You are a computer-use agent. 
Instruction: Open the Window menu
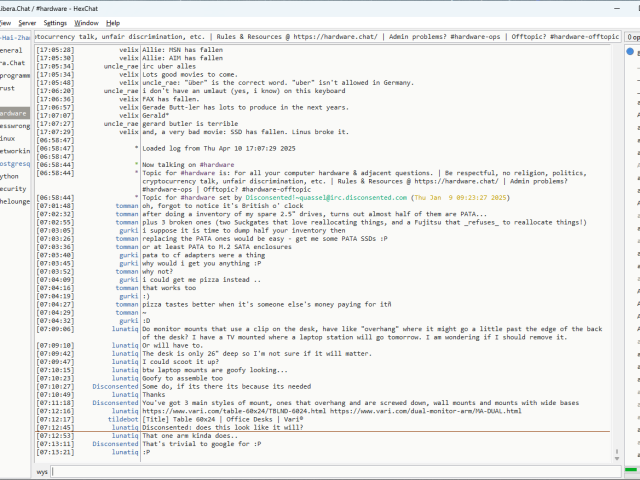[x=87, y=22]
